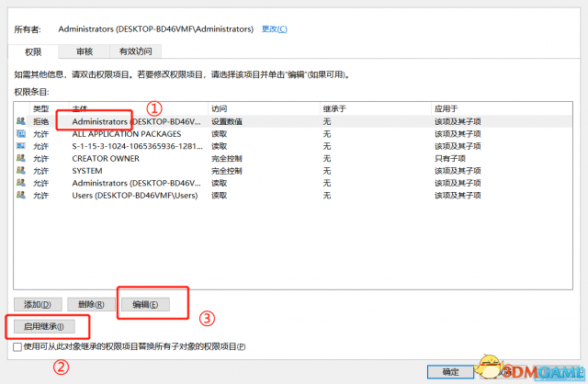Click the ALL APPLICATION PACKAGES entry icon

tap(21, 133)
